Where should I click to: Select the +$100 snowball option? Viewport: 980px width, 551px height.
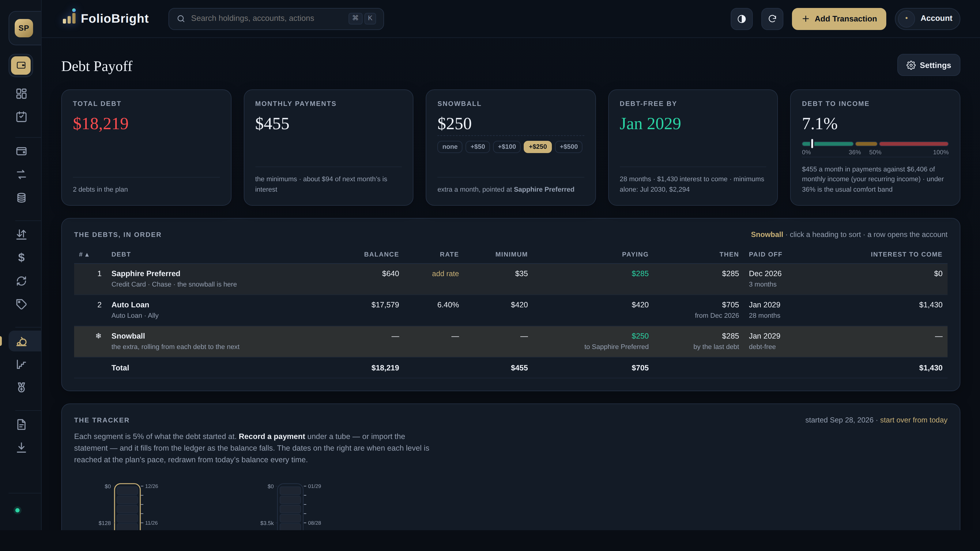[x=507, y=147]
